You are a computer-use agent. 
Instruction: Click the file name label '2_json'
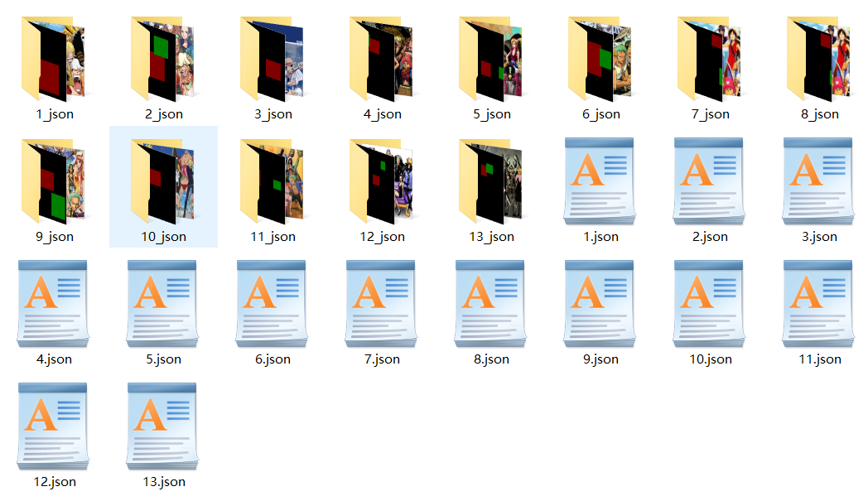click(x=164, y=114)
